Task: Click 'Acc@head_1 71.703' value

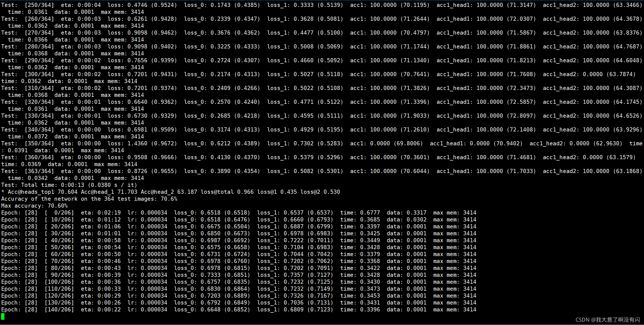Action: pyautogui.click(x=109, y=192)
